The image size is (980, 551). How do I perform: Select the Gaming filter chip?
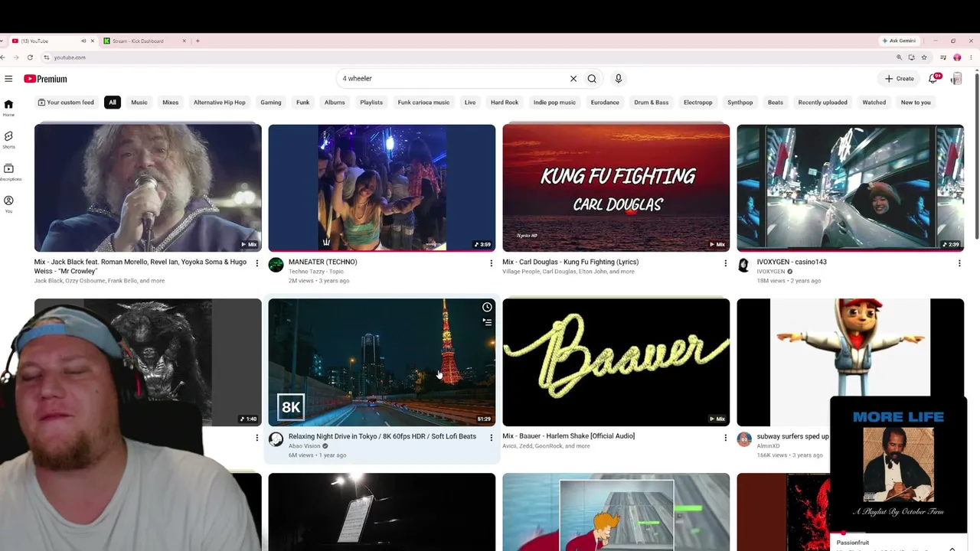[271, 103]
